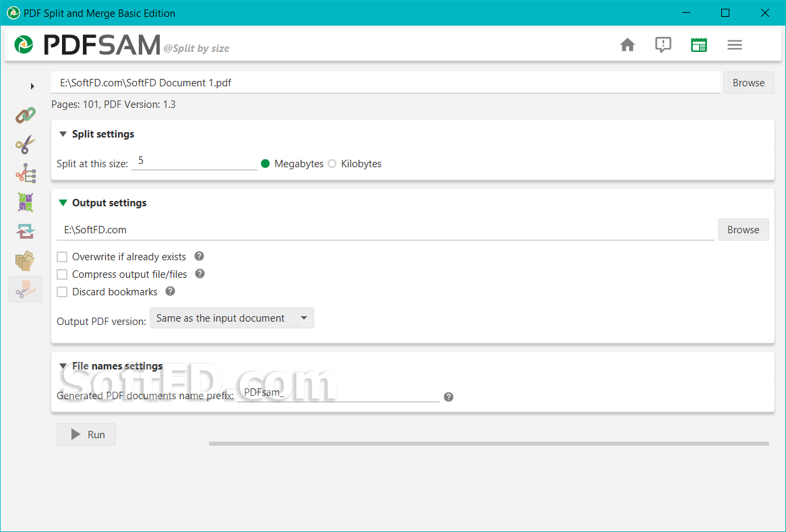The width and height of the screenshot is (786, 532).
Task: Collapse the File names settings section
Action: click(63, 367)
